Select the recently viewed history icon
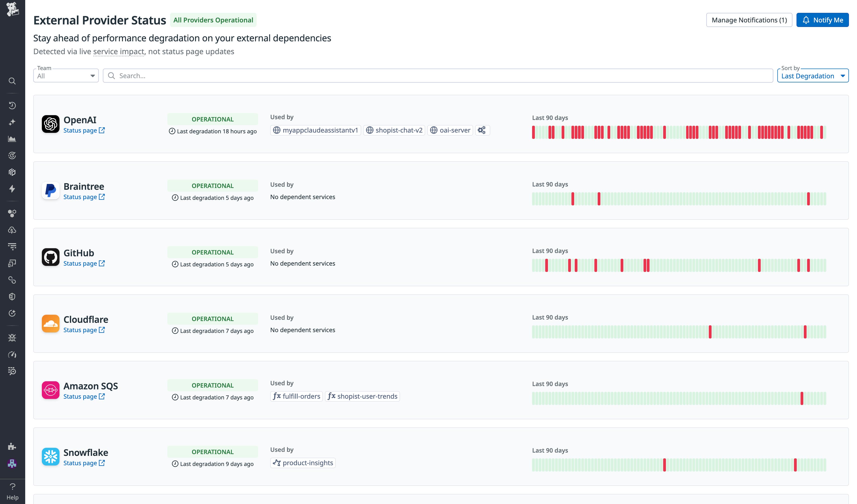 click(x=12, y=105)
